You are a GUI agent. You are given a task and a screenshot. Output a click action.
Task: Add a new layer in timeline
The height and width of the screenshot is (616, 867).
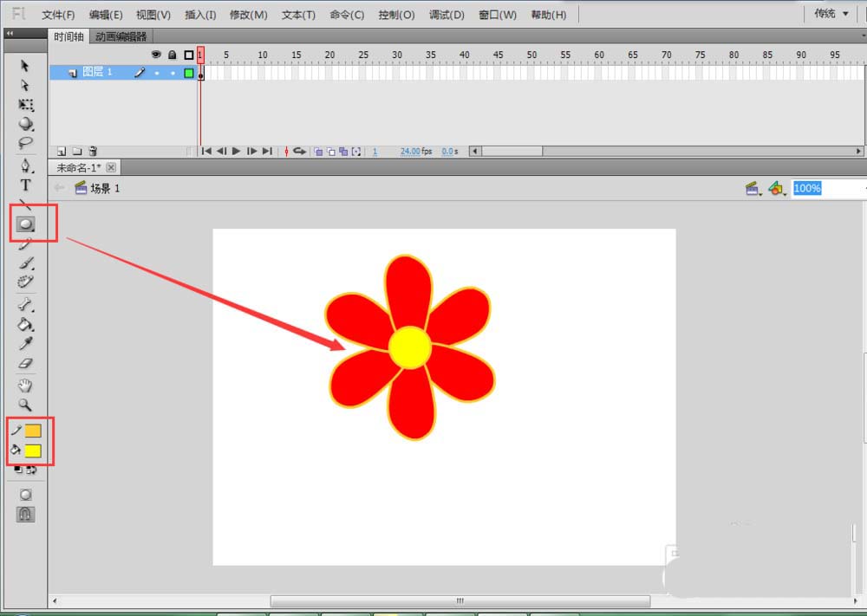[62, 152]
